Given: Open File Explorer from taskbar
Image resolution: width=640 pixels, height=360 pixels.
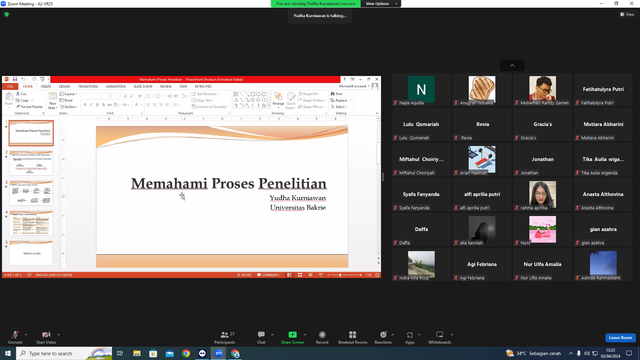Looking at the screenshot, I should [x=137, y=353].
